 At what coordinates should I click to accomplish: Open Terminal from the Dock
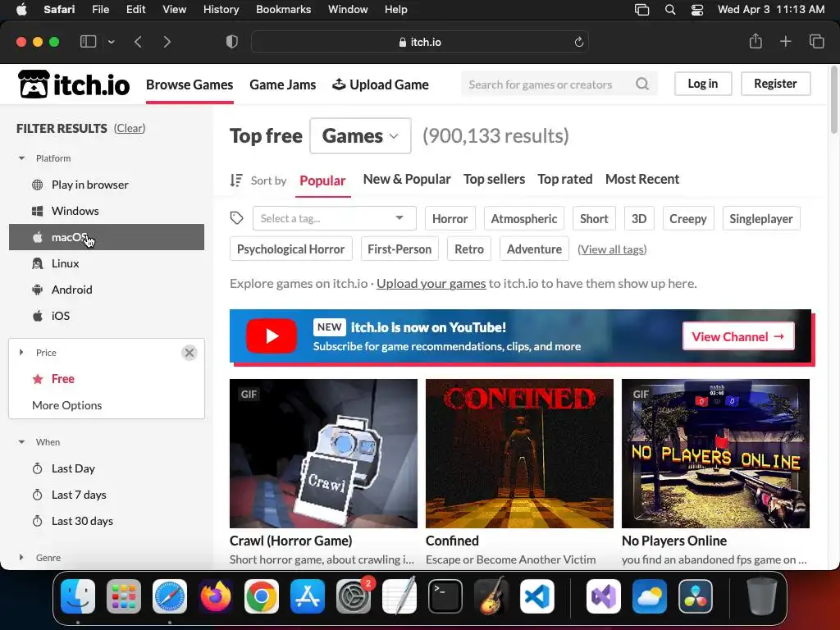point(445,596)
